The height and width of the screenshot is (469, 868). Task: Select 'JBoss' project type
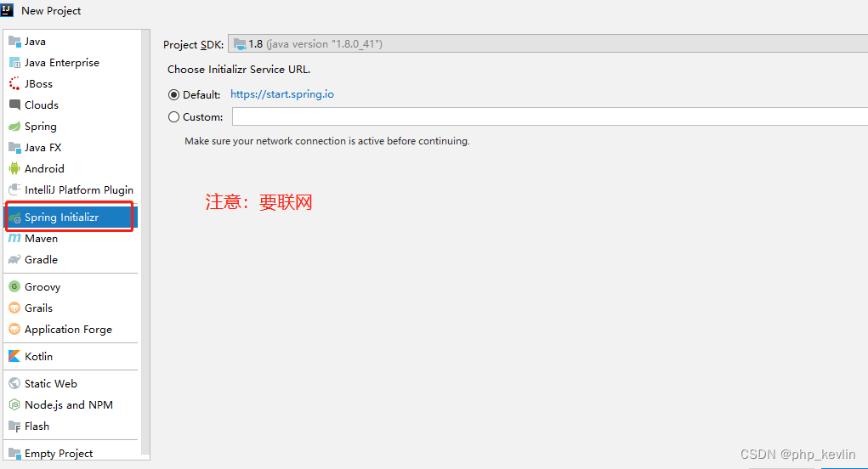[71, 83]
